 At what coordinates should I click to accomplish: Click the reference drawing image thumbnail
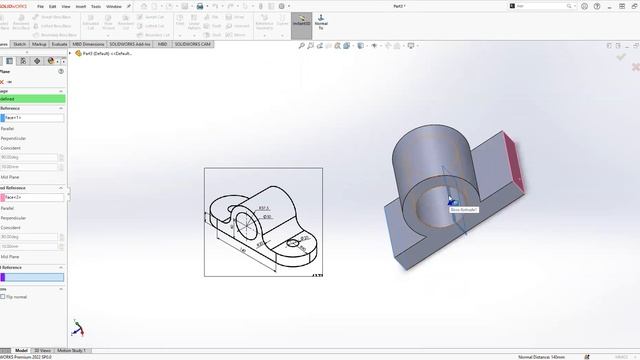(x=263, y=222)
